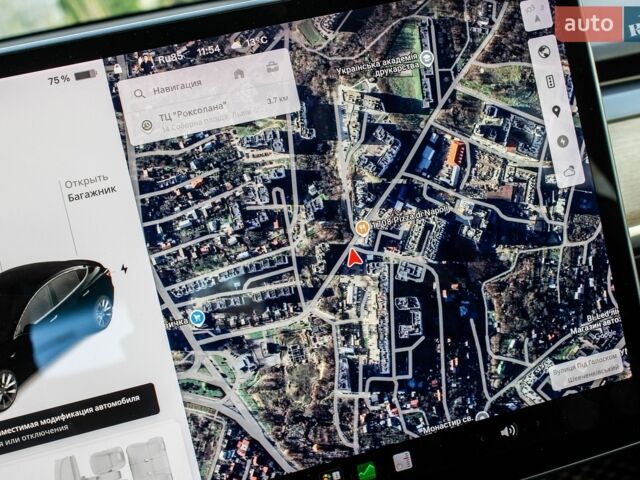Tap the Вулиця Під Голоском street label
Viewport: 640px width, 480px height.
pos(588,370)
